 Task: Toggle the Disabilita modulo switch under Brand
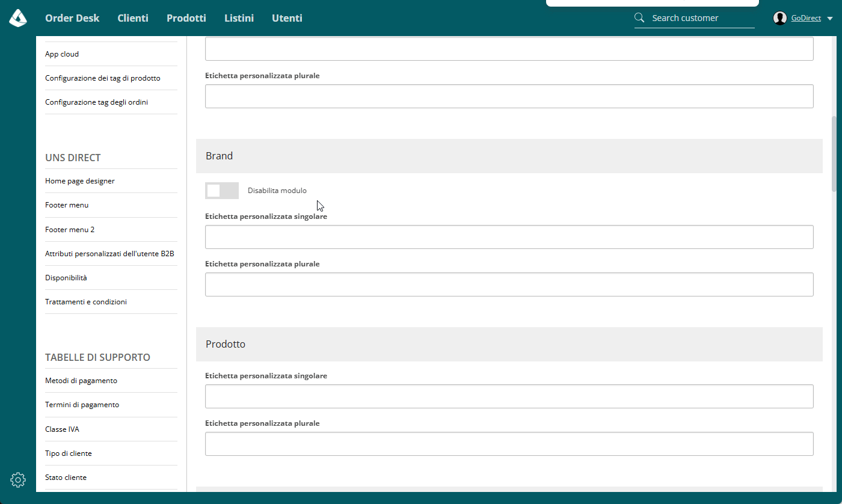coord(222,191)
